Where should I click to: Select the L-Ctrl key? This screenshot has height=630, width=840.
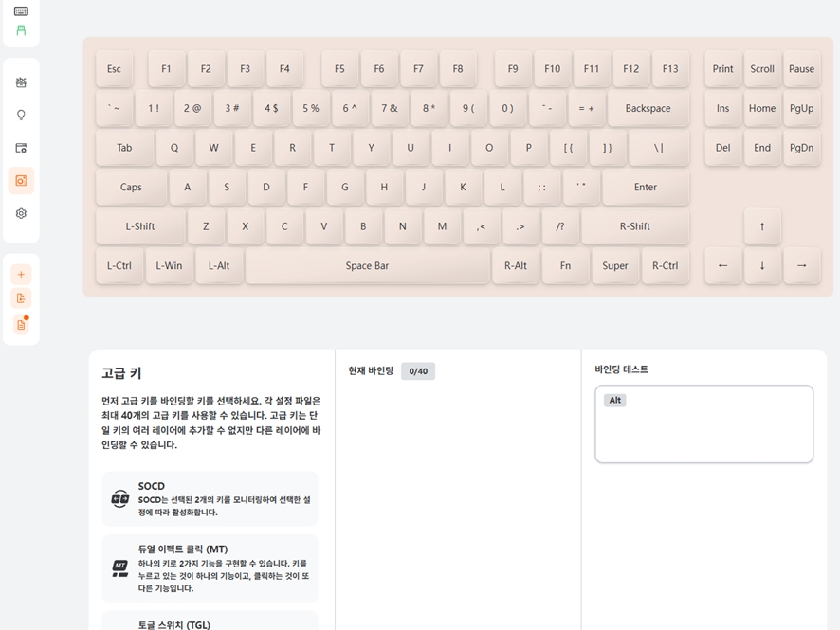[x=119, y=265]
